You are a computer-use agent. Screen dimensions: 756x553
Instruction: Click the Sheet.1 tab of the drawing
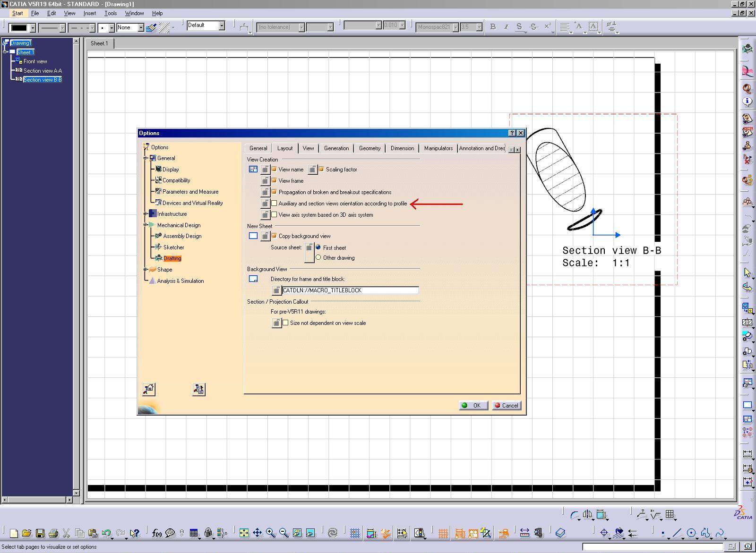[x=99, y=43]
